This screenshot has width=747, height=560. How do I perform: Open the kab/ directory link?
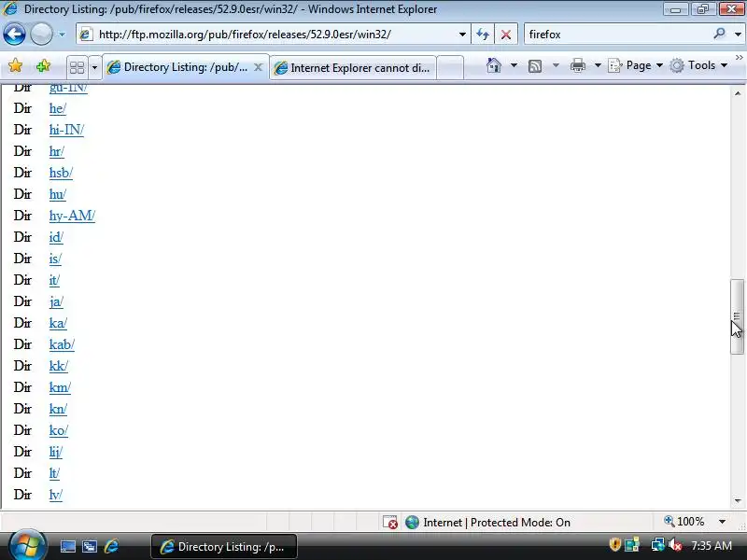pyautogui.click(x=62, y=344)
